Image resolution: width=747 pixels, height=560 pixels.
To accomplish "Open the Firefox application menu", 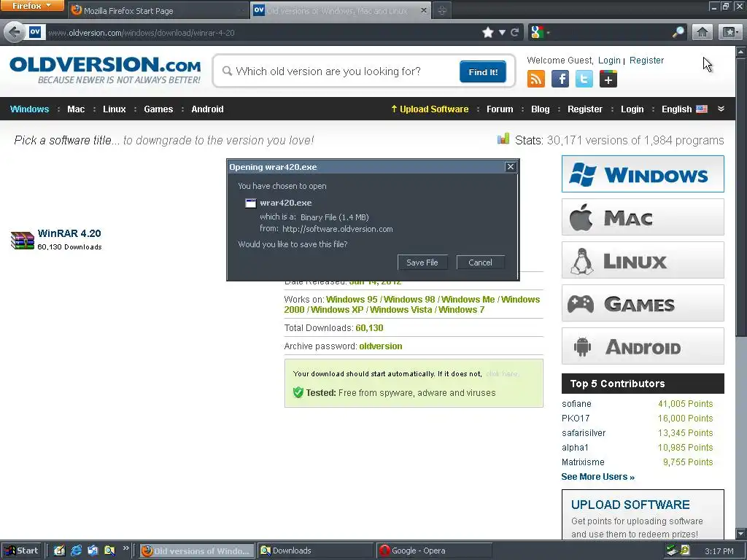I will point(32,6).
